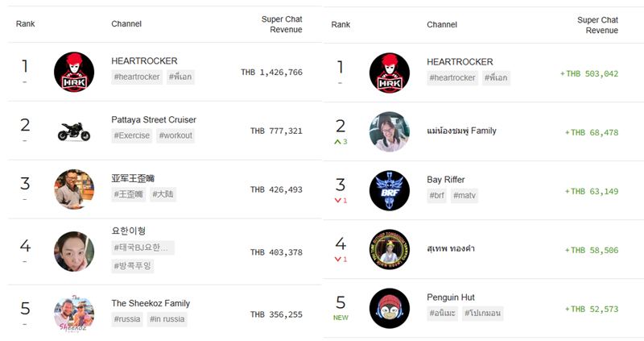The width and height of the screenshot is (644, 341).
Task: Click the #russia tag
Action: (127, 319)
